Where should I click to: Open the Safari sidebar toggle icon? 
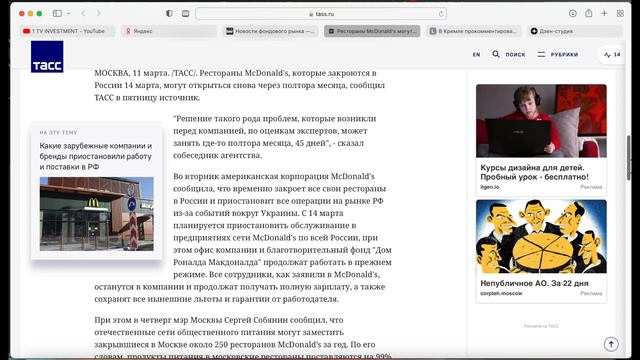(x=57, y=13)
